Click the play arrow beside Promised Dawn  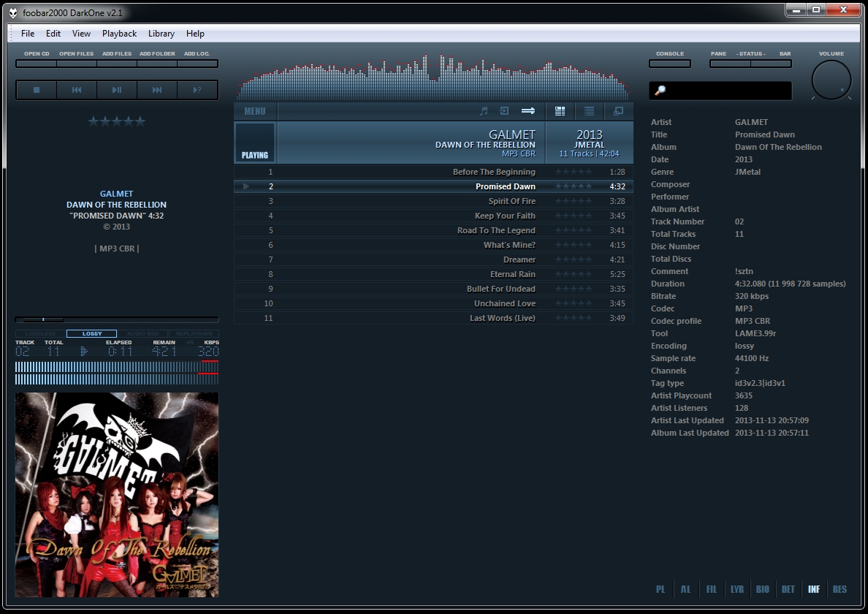tap(246, 186)
